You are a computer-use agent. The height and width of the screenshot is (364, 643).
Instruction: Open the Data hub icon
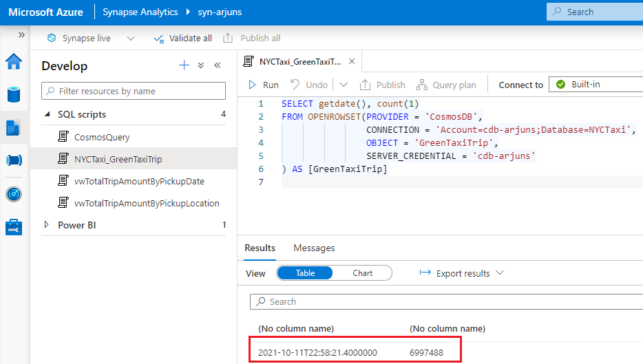tap(14, 94)
